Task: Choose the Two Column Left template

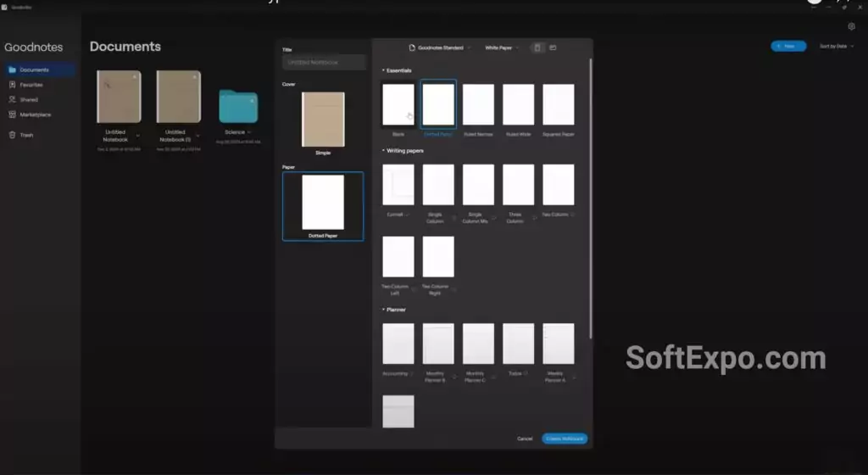Action: coord(398,257)
